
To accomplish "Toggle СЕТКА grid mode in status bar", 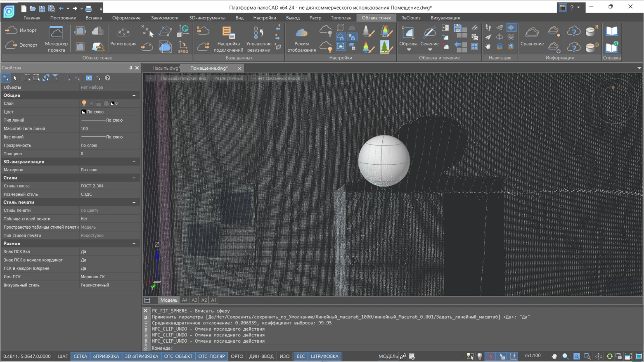I will tap(80, 356).
